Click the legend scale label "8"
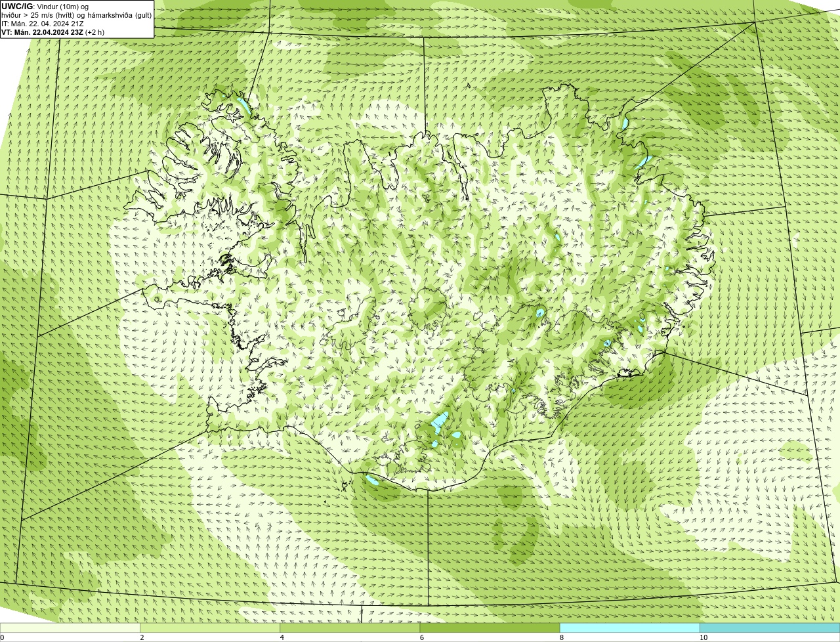 pos(561,637)
